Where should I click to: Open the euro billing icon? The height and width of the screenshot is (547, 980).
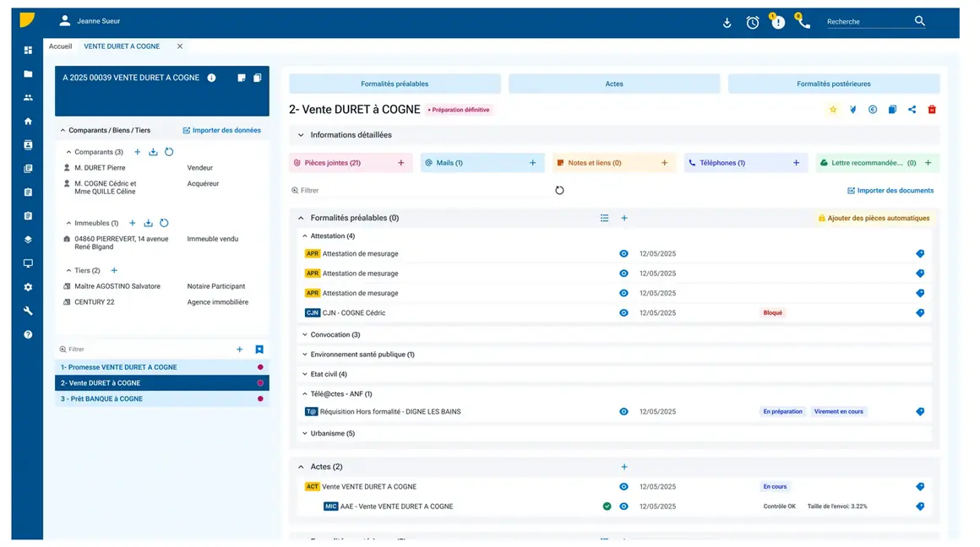[873, 110]
